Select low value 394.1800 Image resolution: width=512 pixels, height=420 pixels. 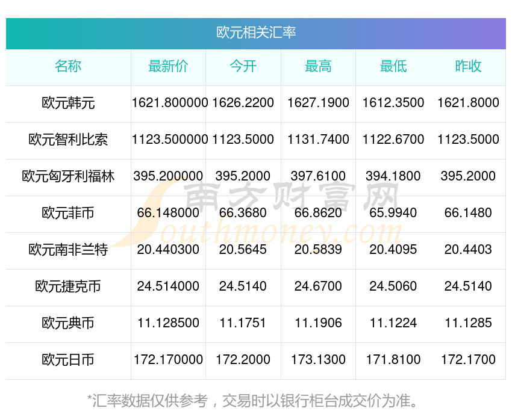point(393,176)
